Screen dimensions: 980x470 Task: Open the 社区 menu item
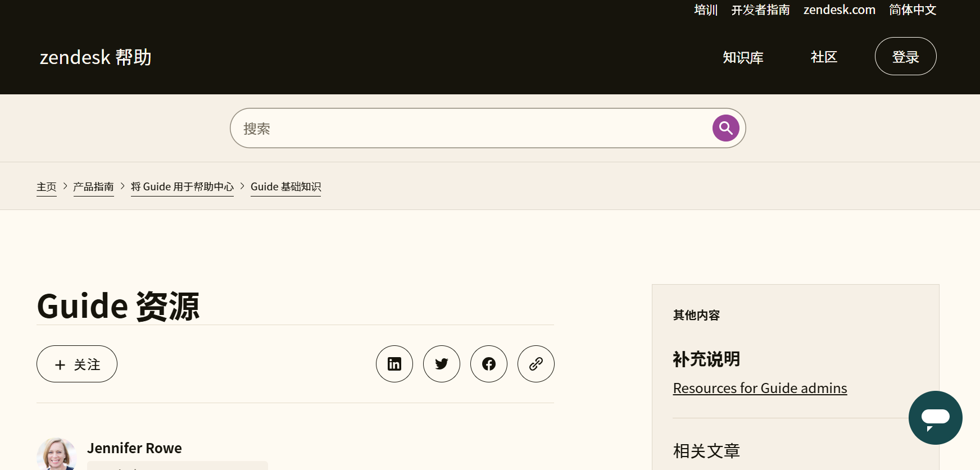[824, 57]
